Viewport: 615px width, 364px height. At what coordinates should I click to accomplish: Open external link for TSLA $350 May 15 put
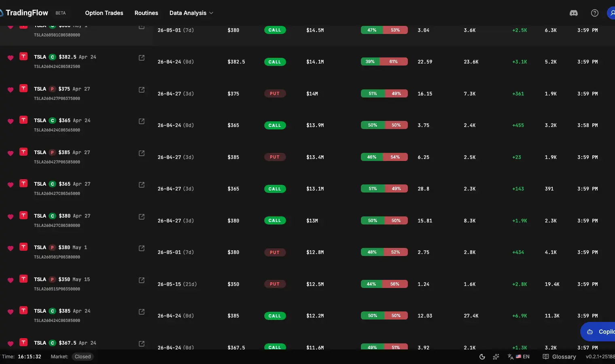tap(141, 280)
